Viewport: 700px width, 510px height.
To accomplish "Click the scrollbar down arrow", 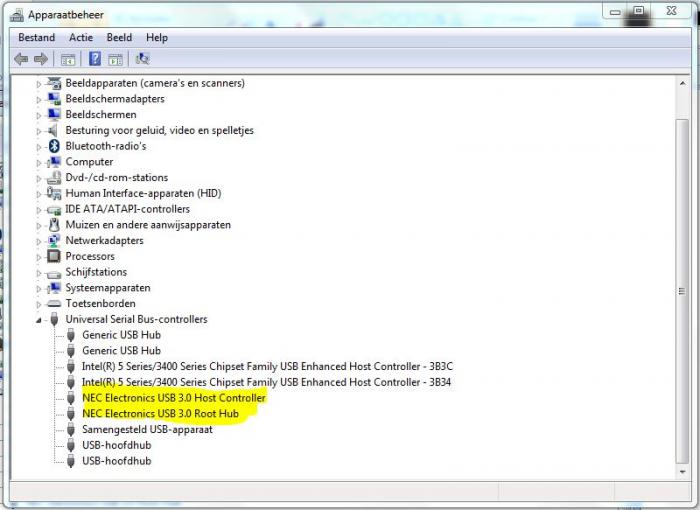I will pyautogui.click(x=683, y=472).
